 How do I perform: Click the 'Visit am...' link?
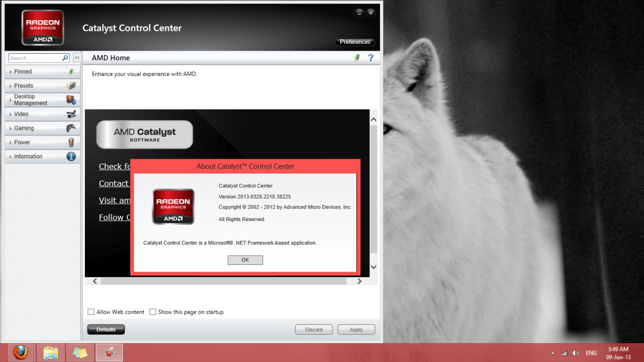tap(114, 200)
